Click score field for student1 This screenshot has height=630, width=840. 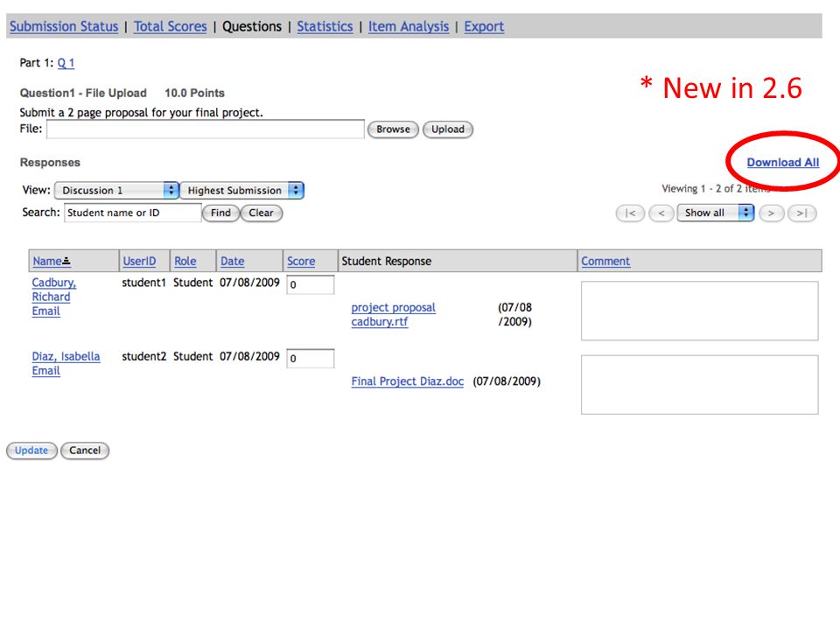(310, 284)
